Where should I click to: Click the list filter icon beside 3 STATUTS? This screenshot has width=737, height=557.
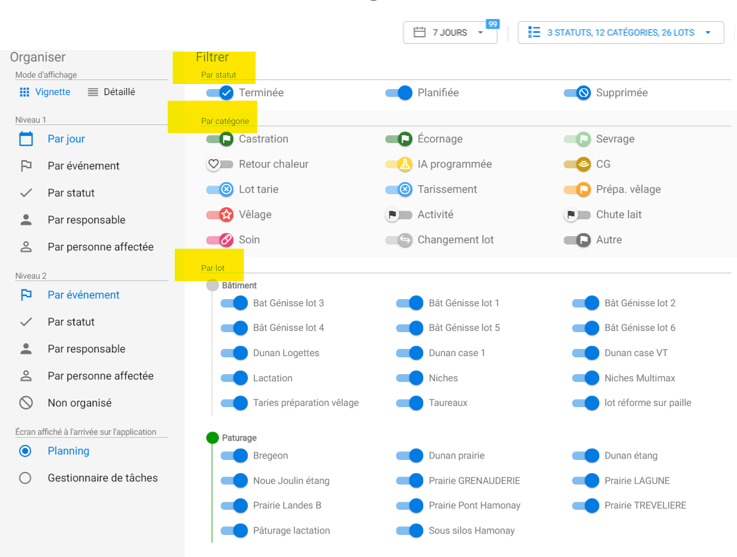point(534,32)
